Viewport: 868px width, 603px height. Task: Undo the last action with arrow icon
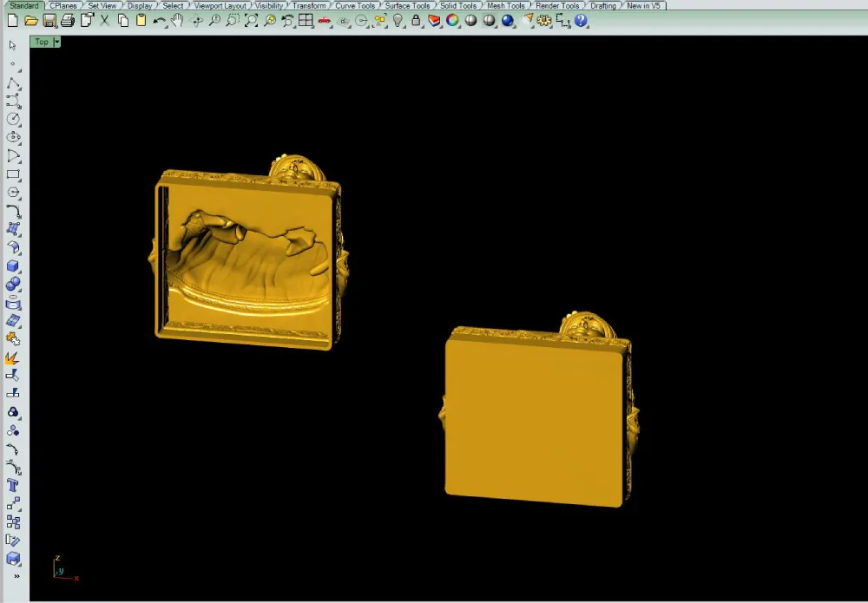[x=160, y=21]
